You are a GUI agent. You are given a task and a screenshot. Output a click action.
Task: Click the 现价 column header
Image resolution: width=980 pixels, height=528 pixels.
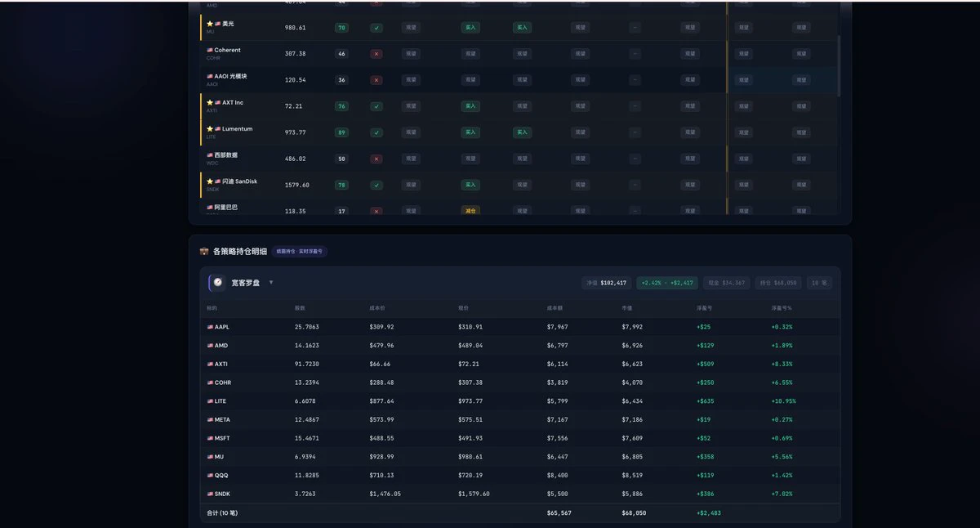[464, 308]
